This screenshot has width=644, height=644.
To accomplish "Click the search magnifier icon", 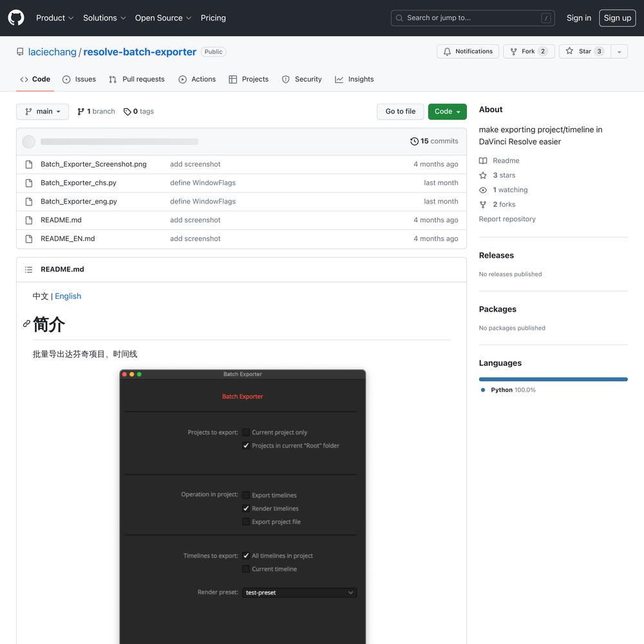I will (x=399, y=18).
